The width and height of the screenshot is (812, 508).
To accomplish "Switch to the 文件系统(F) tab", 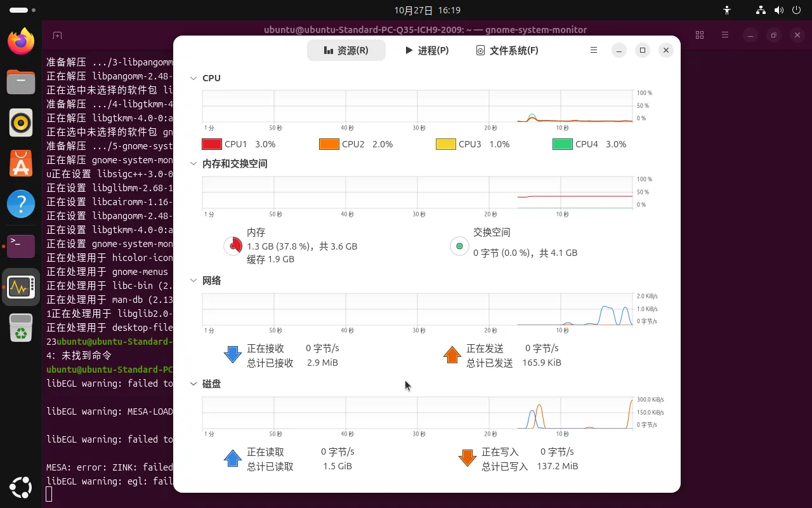I will (x=507, y=50).
